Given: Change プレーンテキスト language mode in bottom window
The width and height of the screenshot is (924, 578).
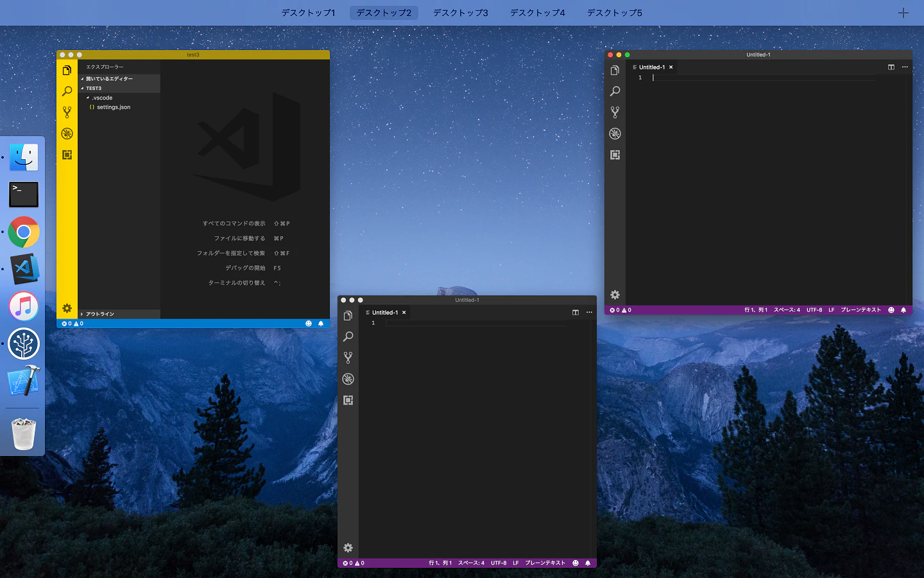Looking at the screenshot, I should click(545, 563).
